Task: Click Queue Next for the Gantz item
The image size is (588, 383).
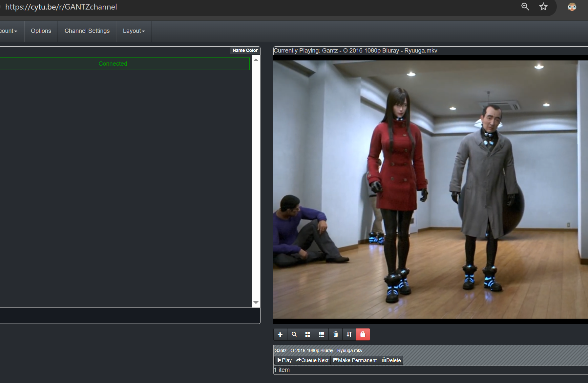Action: 312,360
